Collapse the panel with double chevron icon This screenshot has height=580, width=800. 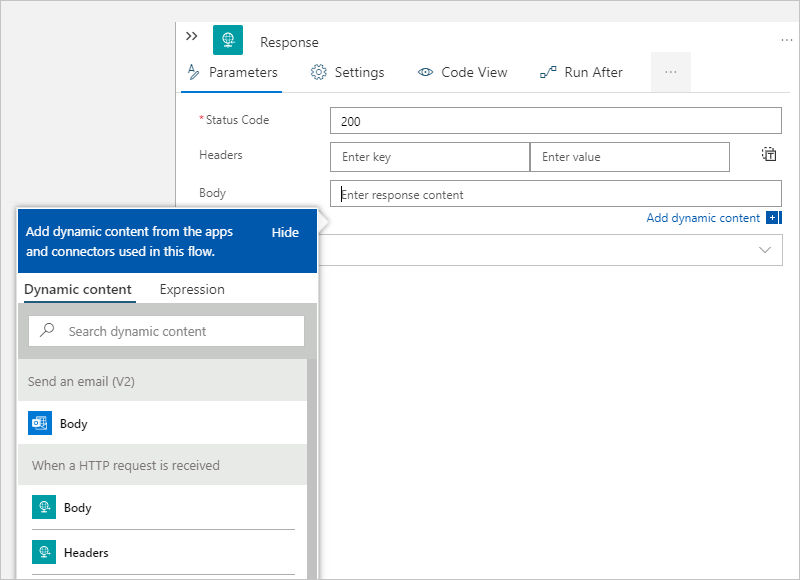pos(192,36)
